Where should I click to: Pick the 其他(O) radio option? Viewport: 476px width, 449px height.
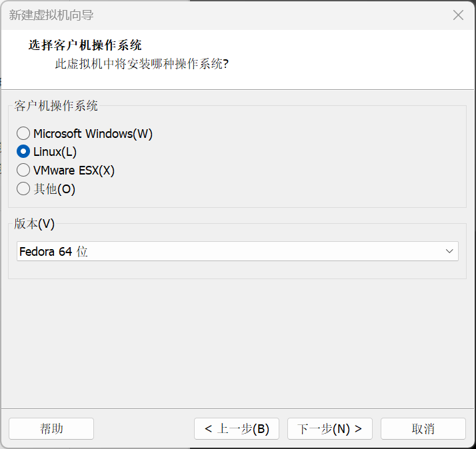23,189
